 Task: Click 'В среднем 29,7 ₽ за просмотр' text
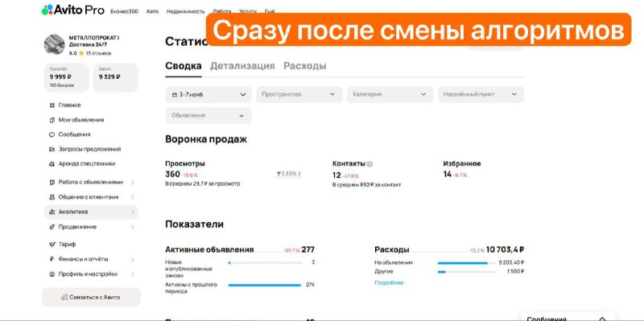tap(203, 184)
